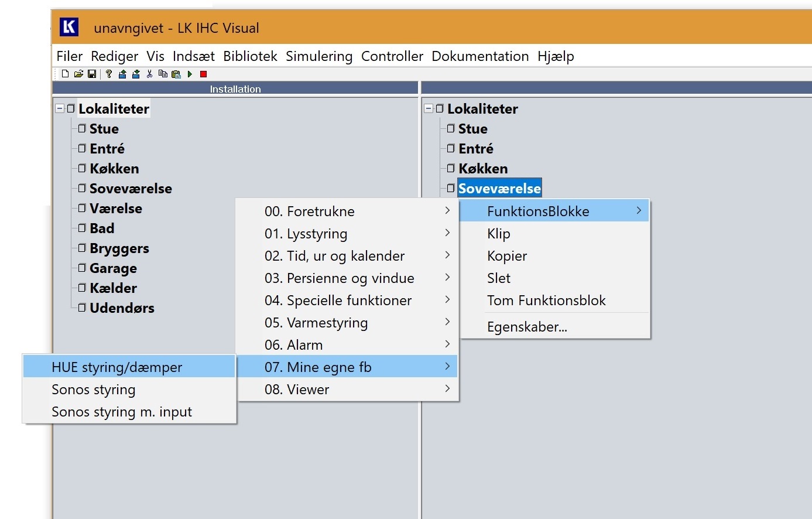Select Udendørs in left tree
Viewport: 812px width, 519px height.
pyautogui.click(x=122, y=308)
